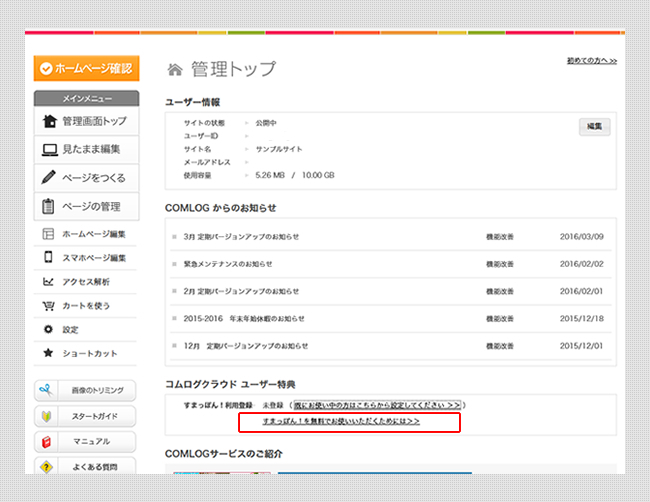Open アクセス解析 chart icon
This screenshot has width=650, height=502.
pos(48,282)
